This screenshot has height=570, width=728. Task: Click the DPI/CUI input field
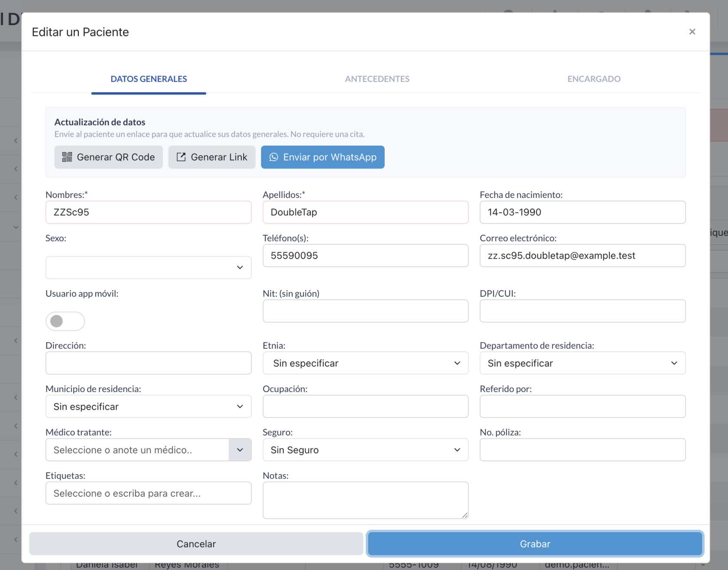click(x=582, y=311)
